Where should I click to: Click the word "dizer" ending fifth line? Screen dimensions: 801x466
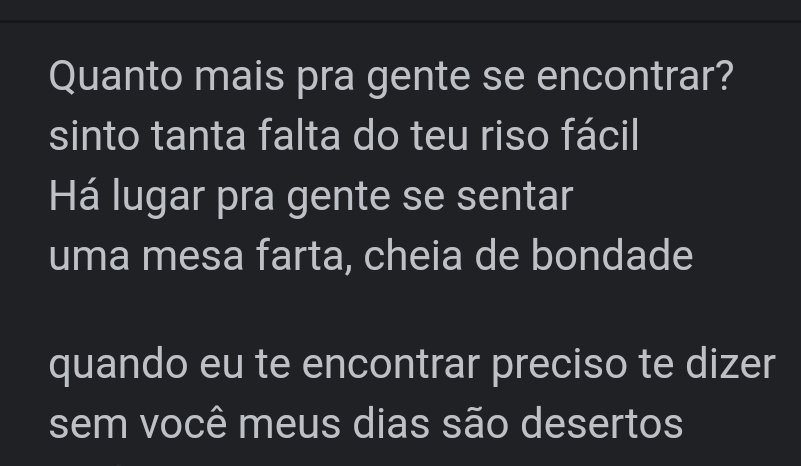click(x=731, y=364)
